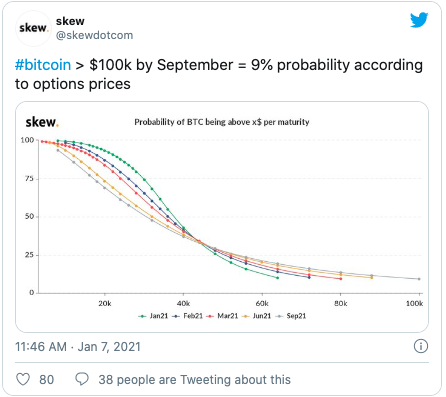446x397 pixels.
Task: Toggle Jun21 series in chart legend
Action: 257,316
